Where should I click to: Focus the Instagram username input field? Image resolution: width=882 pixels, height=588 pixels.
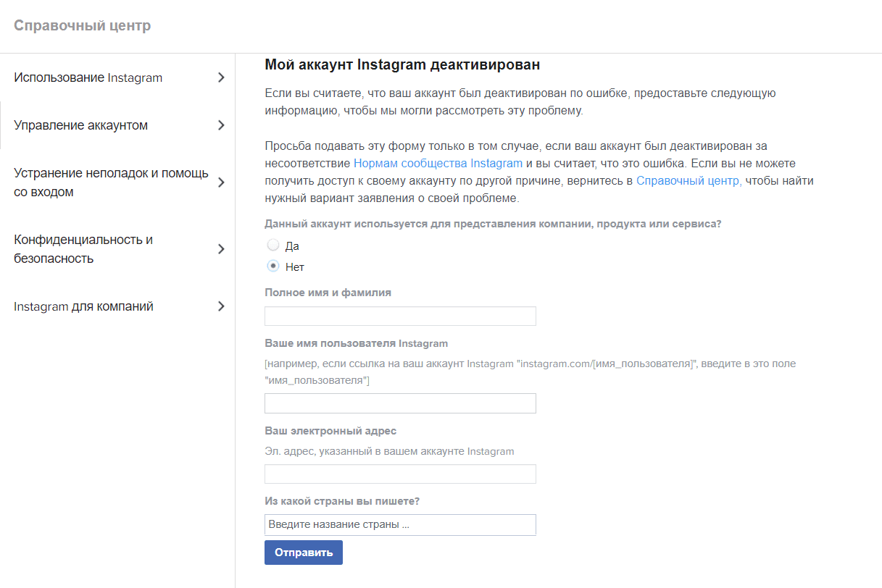[400, 403]
